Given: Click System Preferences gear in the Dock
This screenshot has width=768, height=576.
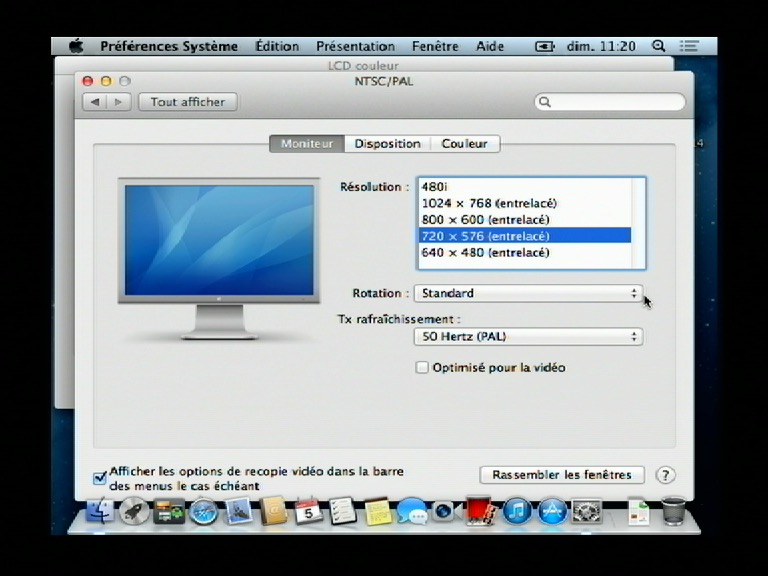Looking at the screenshot, I should (x=587, y=512).
